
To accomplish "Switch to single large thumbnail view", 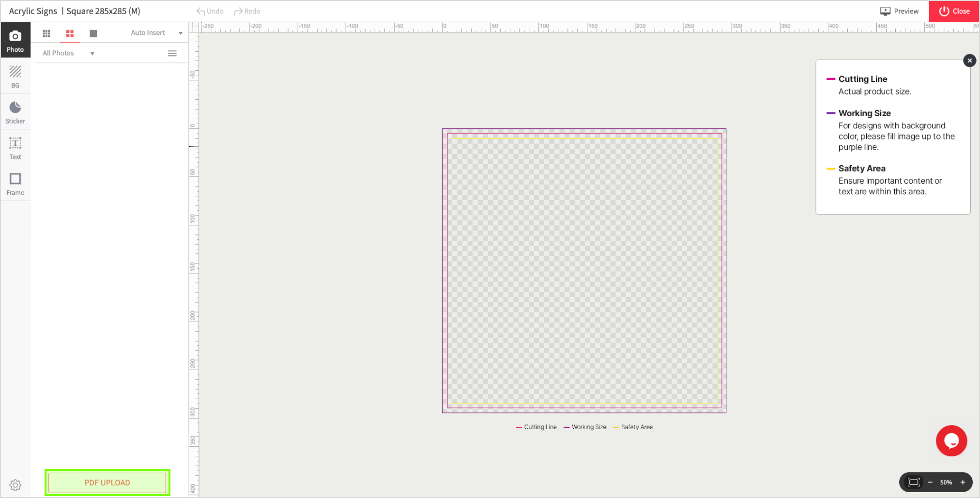I will point(93,33).
